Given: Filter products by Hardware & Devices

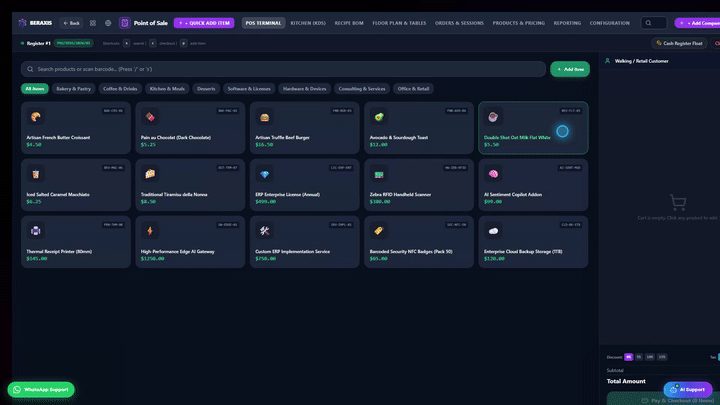Looking at the screenshot, I should (x=304, y=89).
